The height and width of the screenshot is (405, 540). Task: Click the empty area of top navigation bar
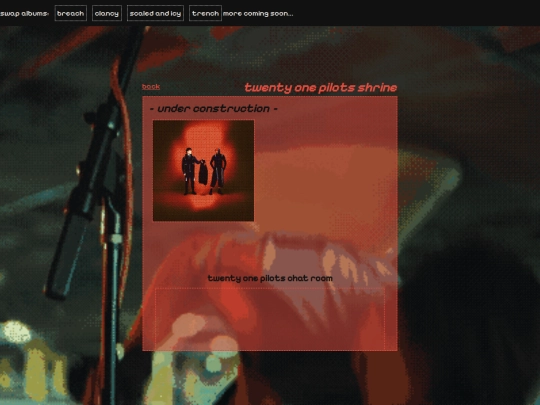point(413,13)
